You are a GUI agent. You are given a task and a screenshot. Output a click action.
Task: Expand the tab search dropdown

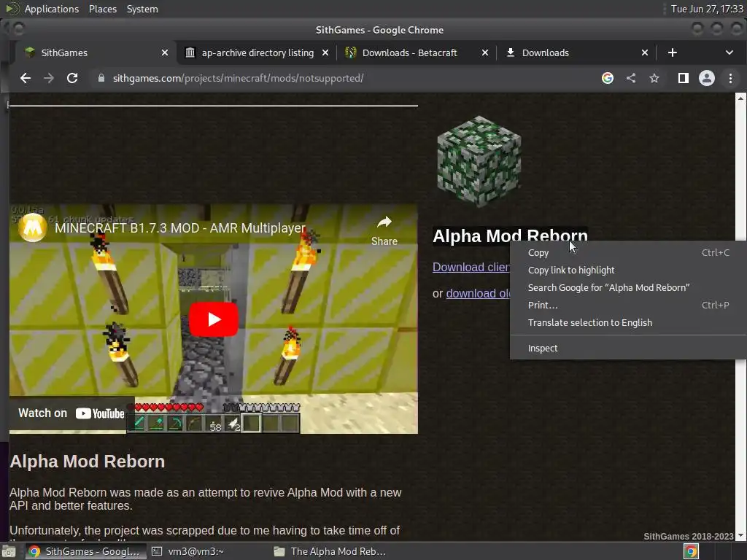tap(729, 52)
